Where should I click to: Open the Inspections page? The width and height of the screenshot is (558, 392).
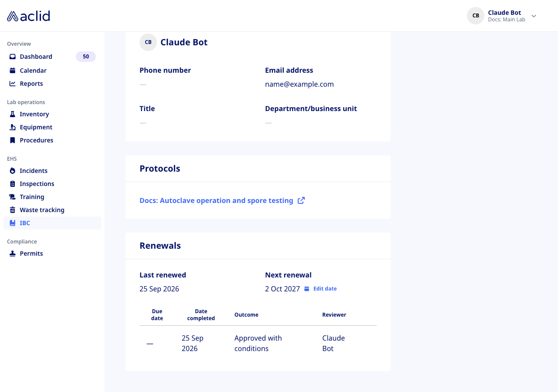(x=52, y=184)
